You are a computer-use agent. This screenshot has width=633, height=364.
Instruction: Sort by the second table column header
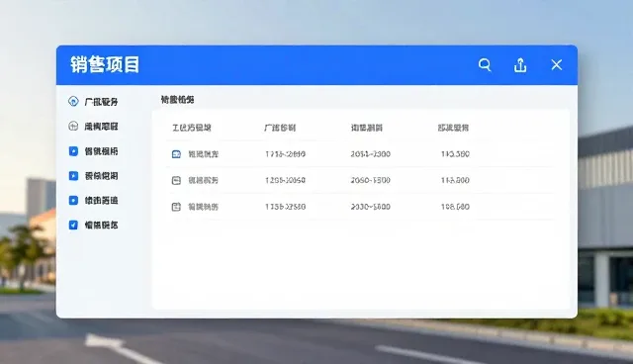[x=280, y=128]
